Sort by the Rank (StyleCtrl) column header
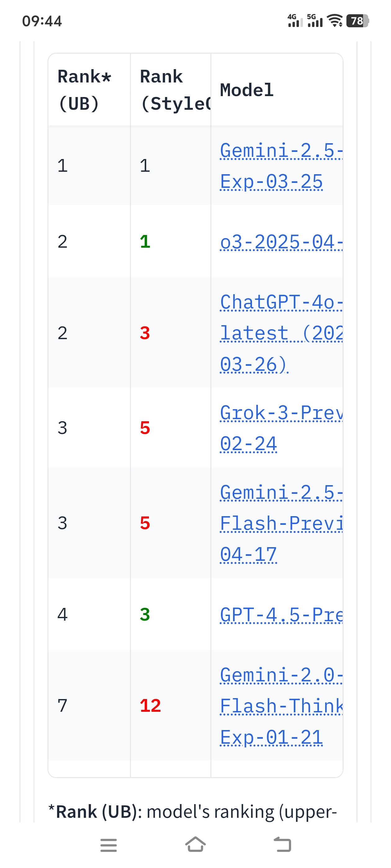 click(175, 90)
